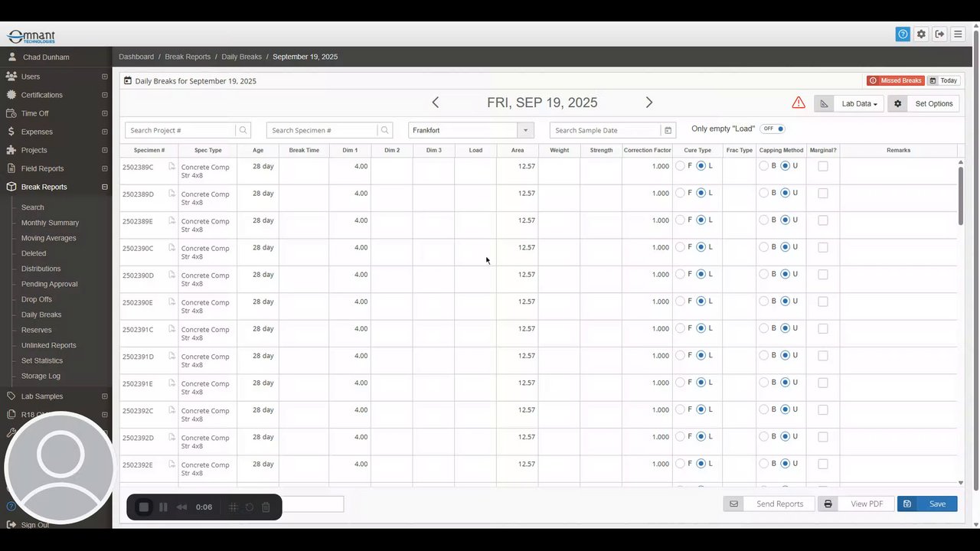Click the Dashboard breadcrumb link
Image resolution: width=980 pixels, height=551 pixels.
pyautogui.click(x=136, y=57)
